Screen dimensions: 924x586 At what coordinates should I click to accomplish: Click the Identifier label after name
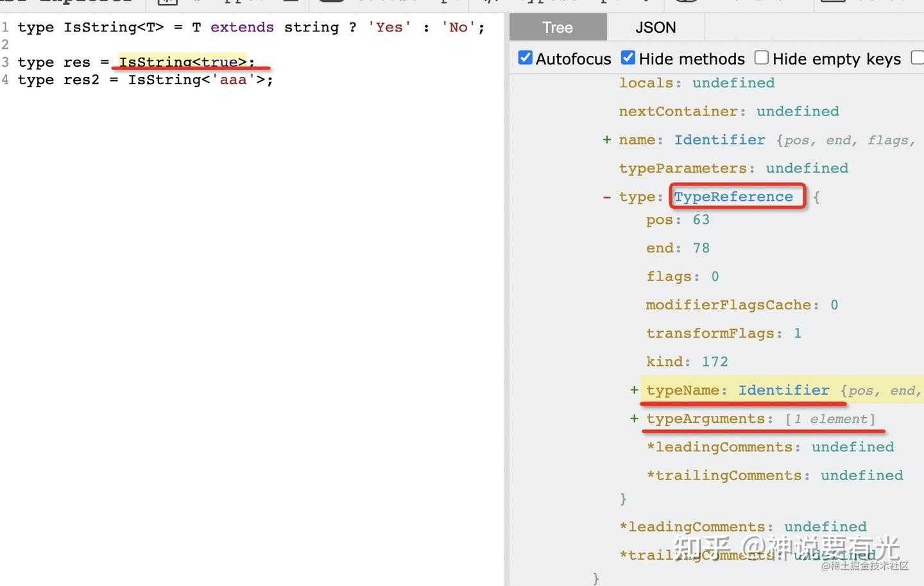720,140
